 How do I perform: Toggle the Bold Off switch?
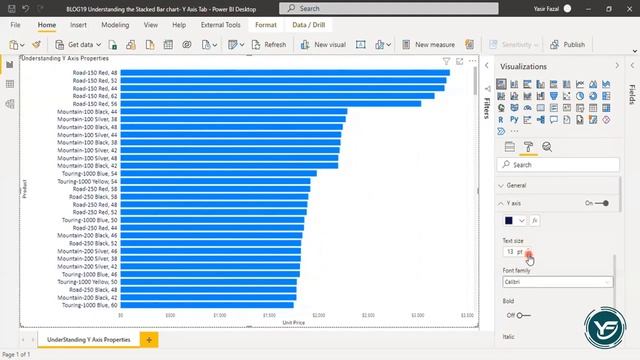(x=523, y=315)
